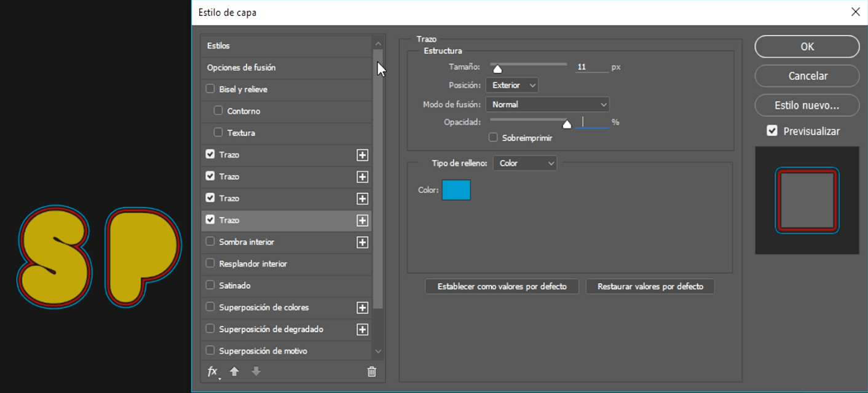Check the Resplandor interior checkbox
Screen dimensions: 868x393
click(210, 263)
